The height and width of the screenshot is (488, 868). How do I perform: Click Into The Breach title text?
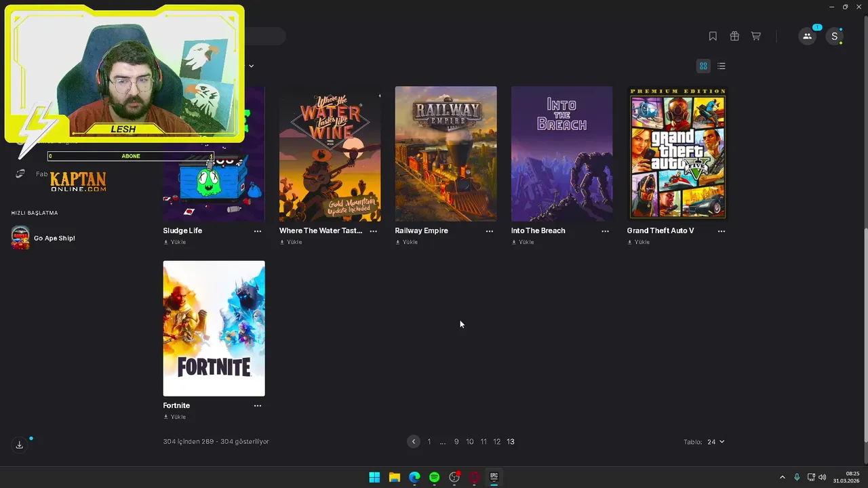point(538,230)
